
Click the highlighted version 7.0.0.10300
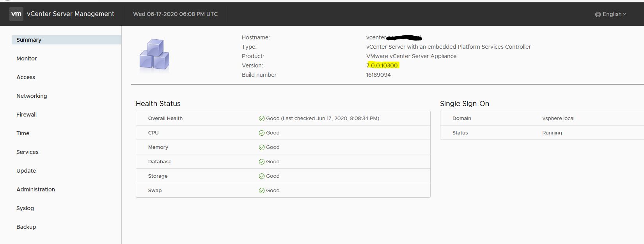pos(382,65)
